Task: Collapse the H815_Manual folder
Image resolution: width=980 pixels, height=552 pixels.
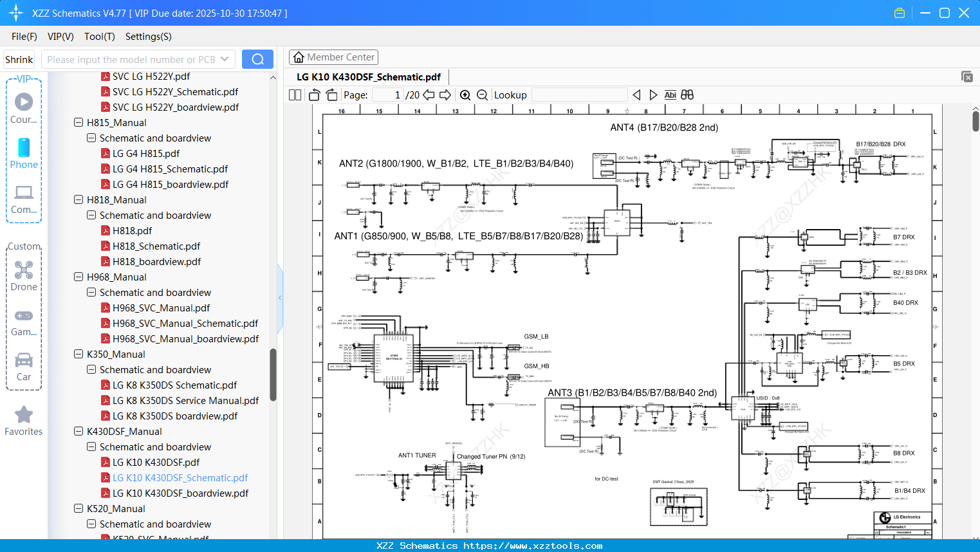Action: click(78, 122)
